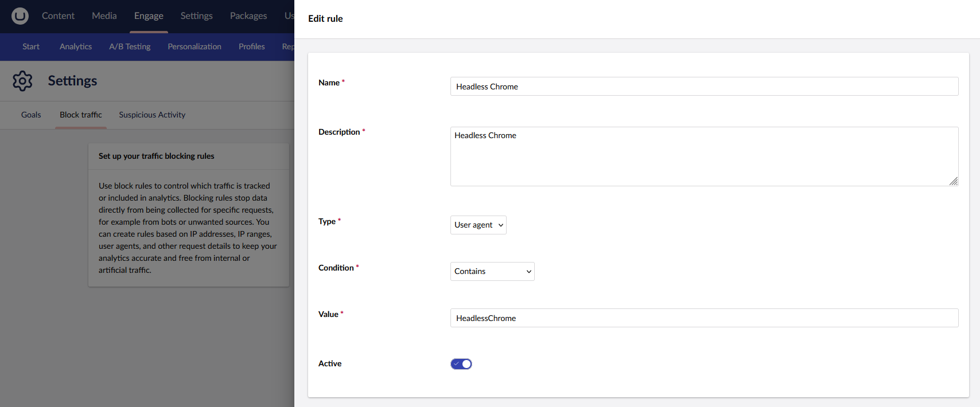The image size is (980, 407).
Task: Select the Suspicious Activity tab
Action: [152, 115]
